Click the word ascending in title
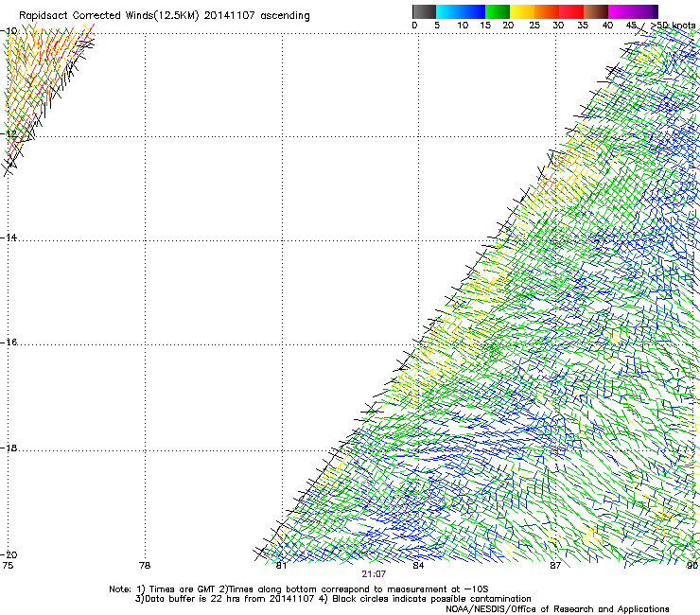Screen dimensions: 700x615 (285, 16)
